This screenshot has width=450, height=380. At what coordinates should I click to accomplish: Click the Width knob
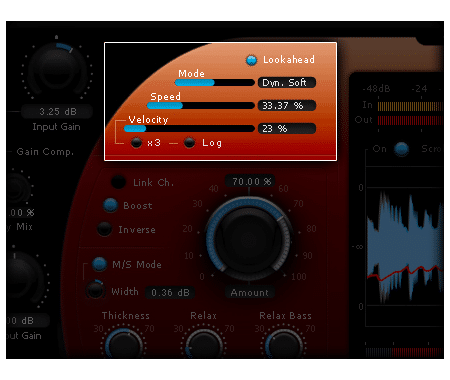pyautogui.click(x=95, y=290)
